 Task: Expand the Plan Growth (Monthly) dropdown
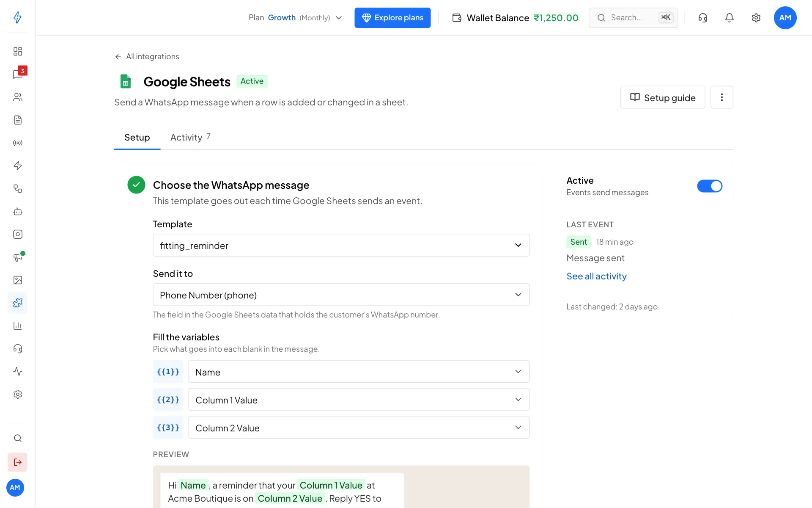[x=295, y=17]
